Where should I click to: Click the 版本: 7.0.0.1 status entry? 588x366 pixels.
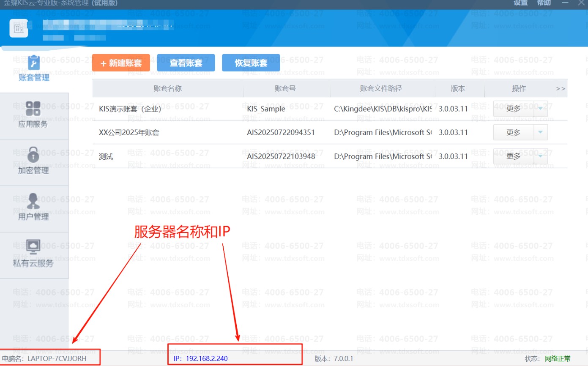[x=334, y=358]
